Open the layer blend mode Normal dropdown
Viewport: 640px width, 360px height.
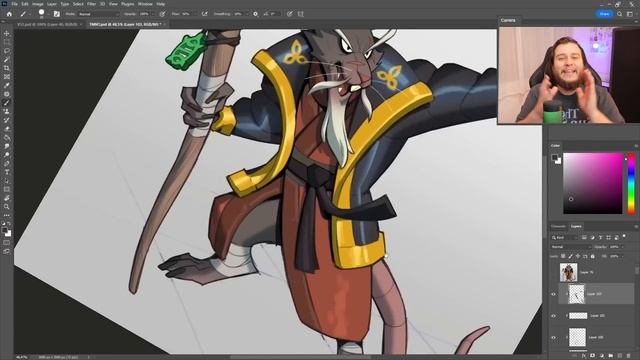point(570,247)
